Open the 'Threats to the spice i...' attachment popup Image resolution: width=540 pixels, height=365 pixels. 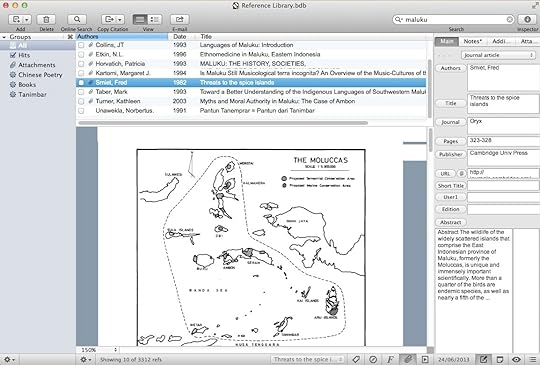coord(307,359)
